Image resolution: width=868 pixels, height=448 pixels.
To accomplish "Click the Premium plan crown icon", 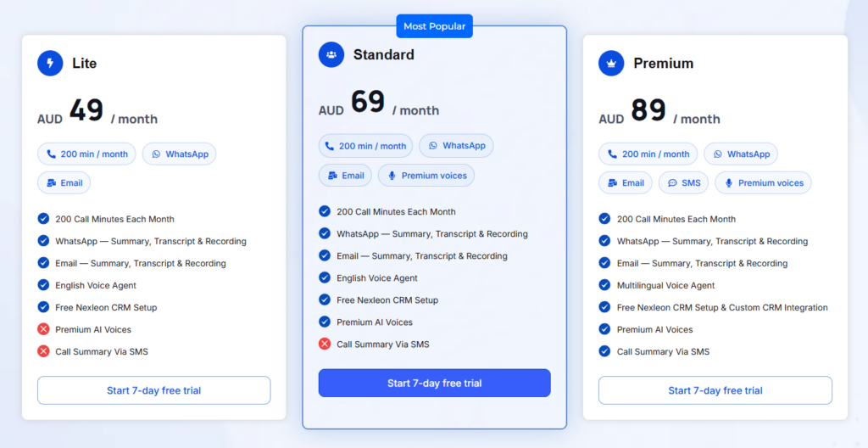I will 612,63.
